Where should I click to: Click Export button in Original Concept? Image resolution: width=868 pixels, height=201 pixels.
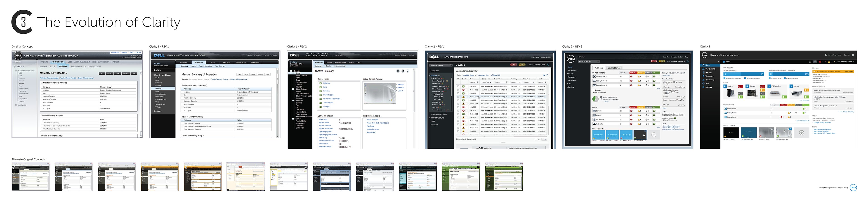coord(109,74)
